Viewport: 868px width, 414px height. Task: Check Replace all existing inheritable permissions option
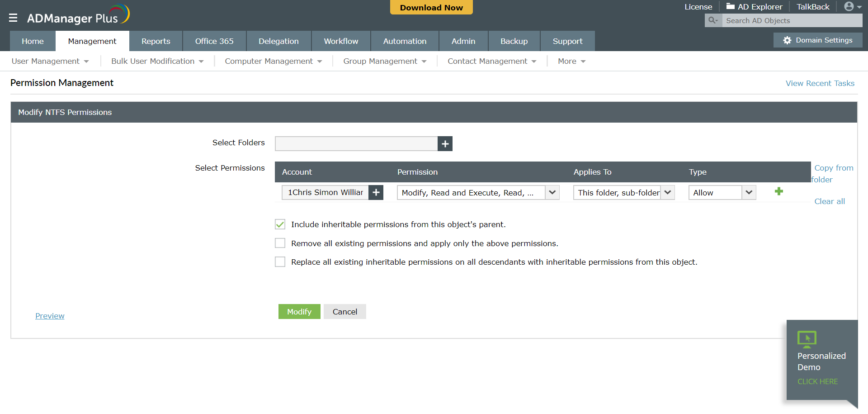point(280,262)
